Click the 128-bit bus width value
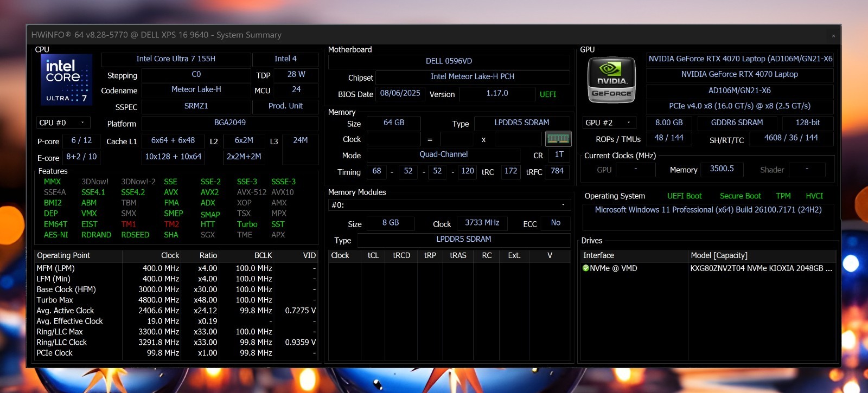Image resolution: width=868 pixels, height=393 pixels. pyautogui.click(x=808, y=123)
